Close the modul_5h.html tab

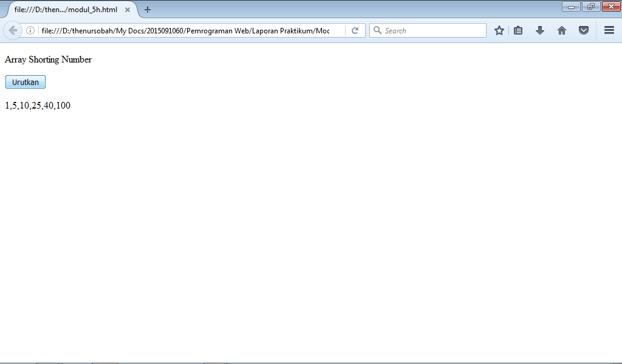coord(127,10)
